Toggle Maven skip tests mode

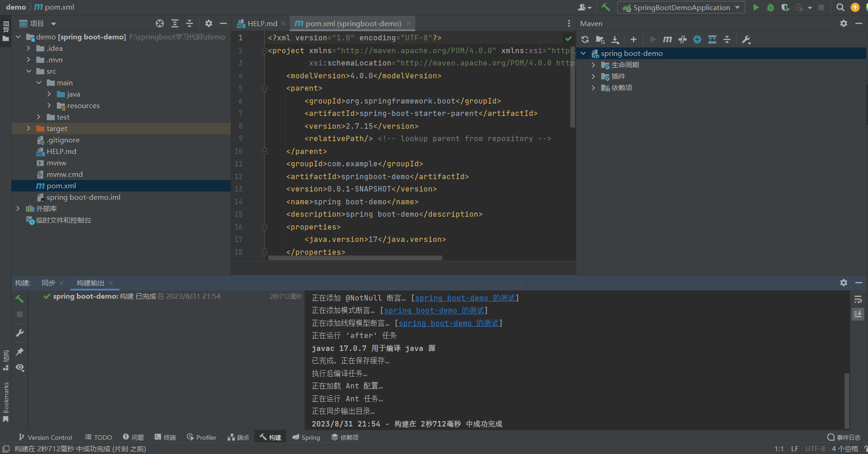click(697, 39)
